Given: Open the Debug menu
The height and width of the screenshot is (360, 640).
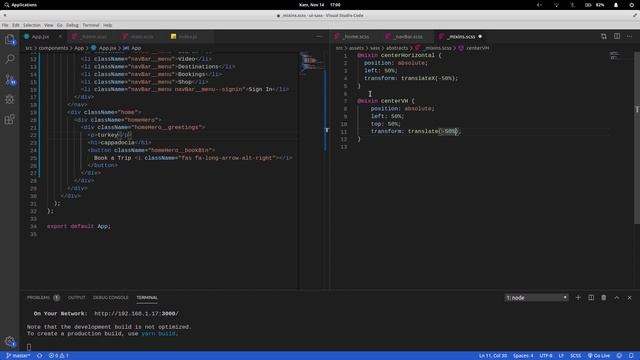Looking at the screenshot, I should click(72, 25).
